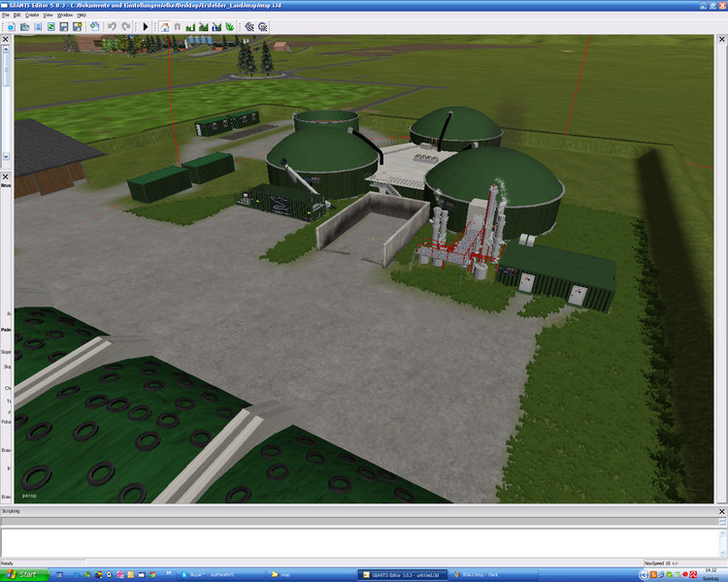Click the Open file folder icon
The width and height of the screenshot is (728, 582).
[x=24, y=27]
